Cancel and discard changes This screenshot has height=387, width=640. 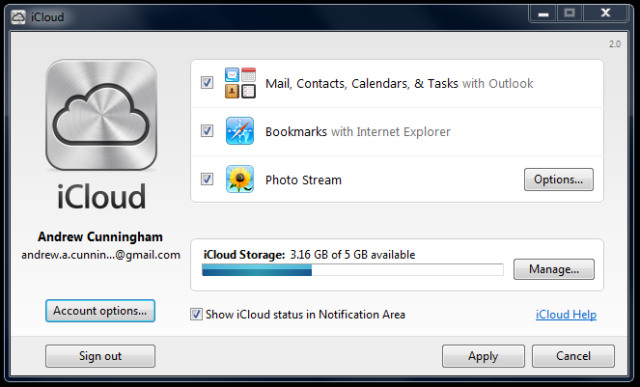(573, 356)
